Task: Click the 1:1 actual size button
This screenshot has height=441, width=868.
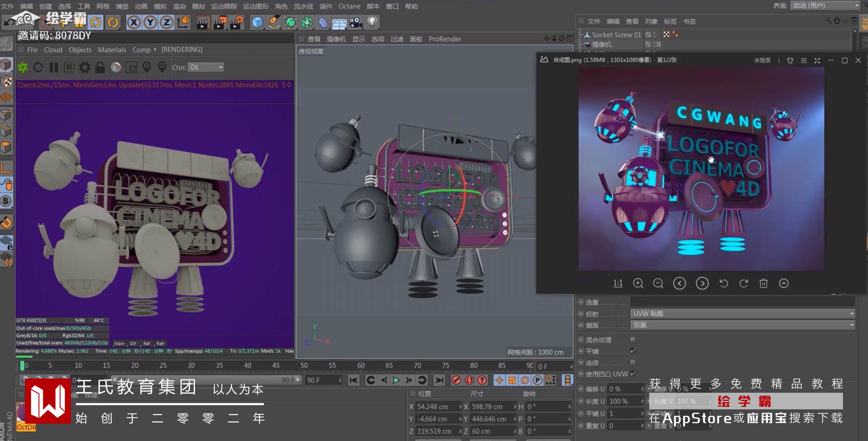Action: pyautogui.click(x=618, y=283)
